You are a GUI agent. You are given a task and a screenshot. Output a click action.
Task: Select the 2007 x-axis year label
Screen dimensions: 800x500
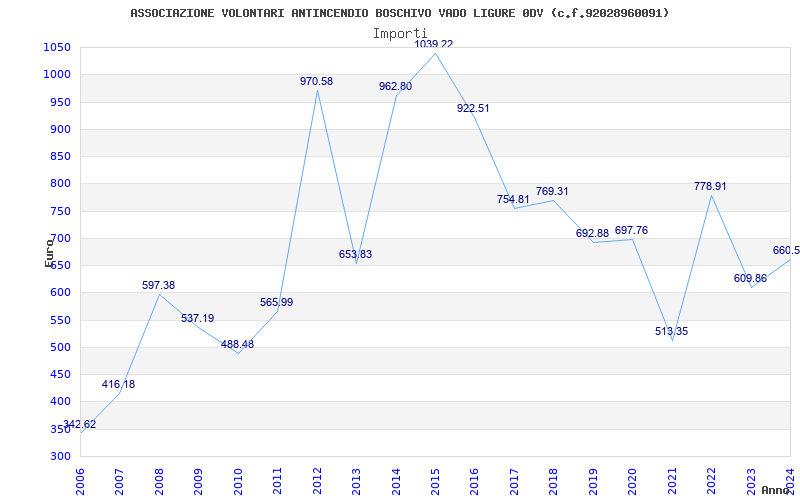pyautogui.click(x=119, y=481)
